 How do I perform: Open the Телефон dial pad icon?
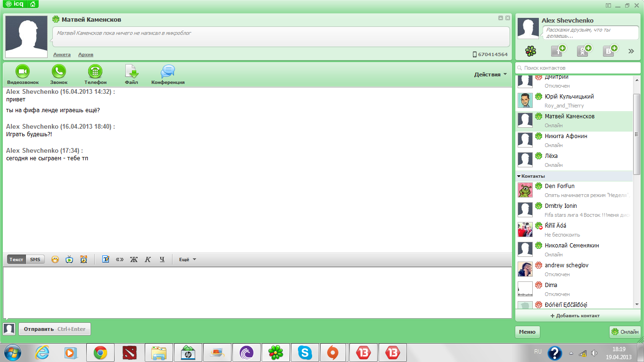(95, 72)
